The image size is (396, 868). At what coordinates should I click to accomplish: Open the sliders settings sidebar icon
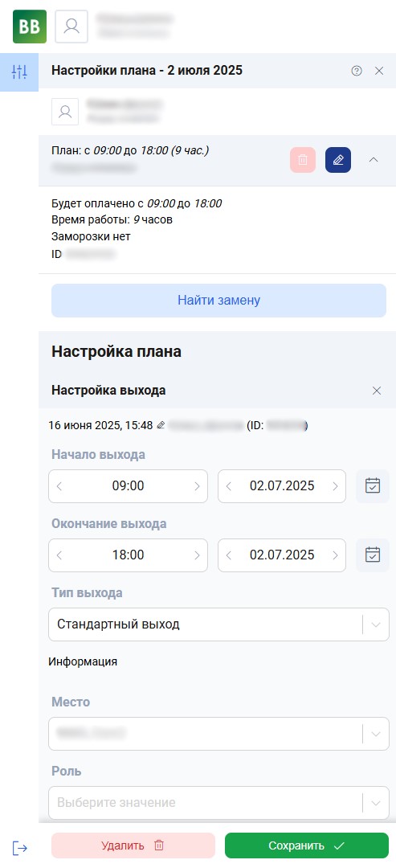19,72
